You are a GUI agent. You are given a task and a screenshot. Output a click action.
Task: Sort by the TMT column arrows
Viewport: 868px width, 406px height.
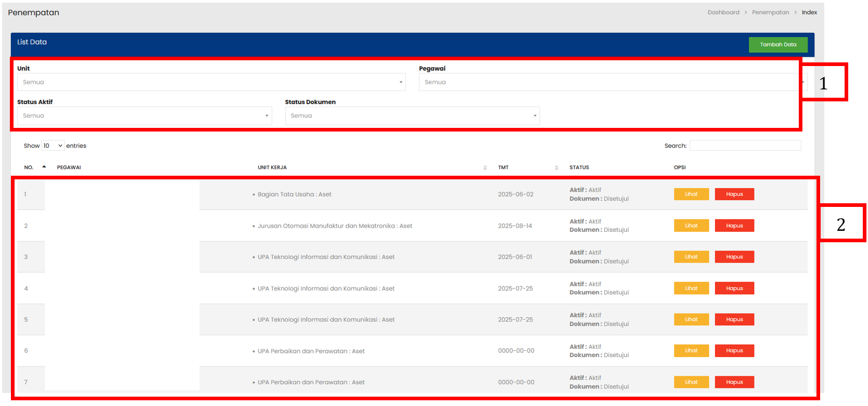(x=556, y=168)
